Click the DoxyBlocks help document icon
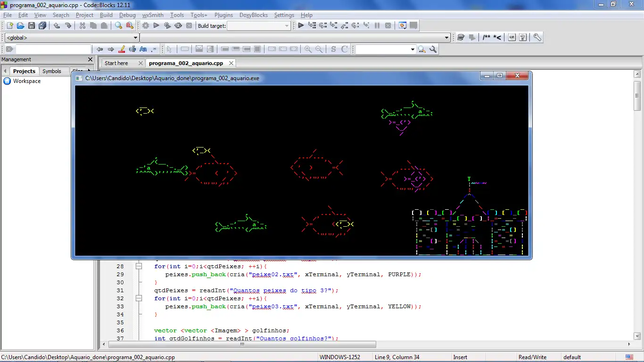 tap(523, 37)
